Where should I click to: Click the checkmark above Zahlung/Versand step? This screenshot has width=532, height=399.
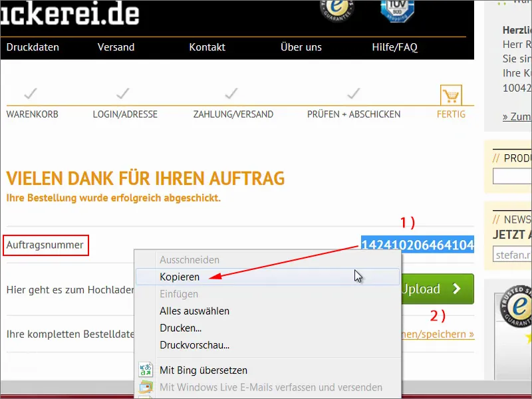tap(231, 93)
